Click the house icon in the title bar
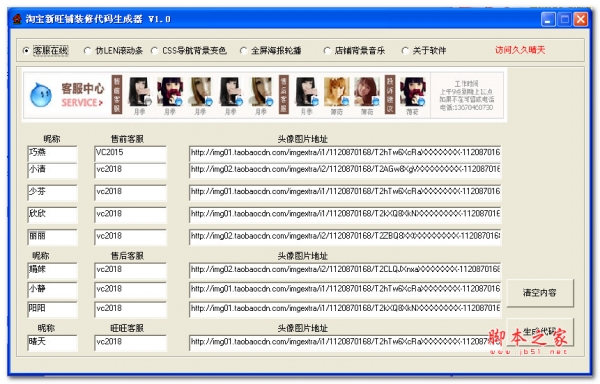 (17, 19)
